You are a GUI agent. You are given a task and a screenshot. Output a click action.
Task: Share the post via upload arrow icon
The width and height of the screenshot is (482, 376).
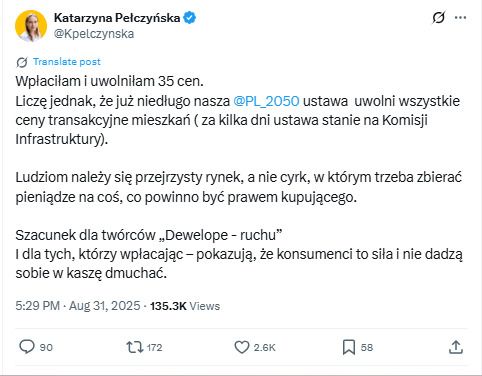(456, 347)
